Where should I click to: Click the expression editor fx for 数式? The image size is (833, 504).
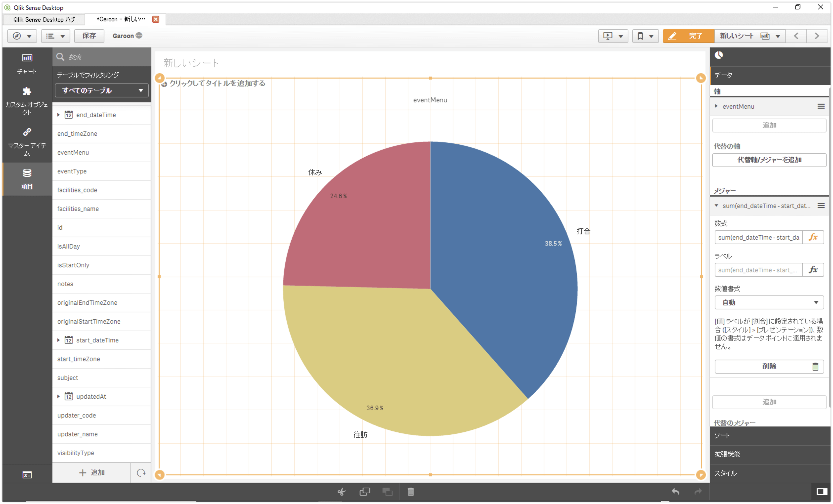813,237
